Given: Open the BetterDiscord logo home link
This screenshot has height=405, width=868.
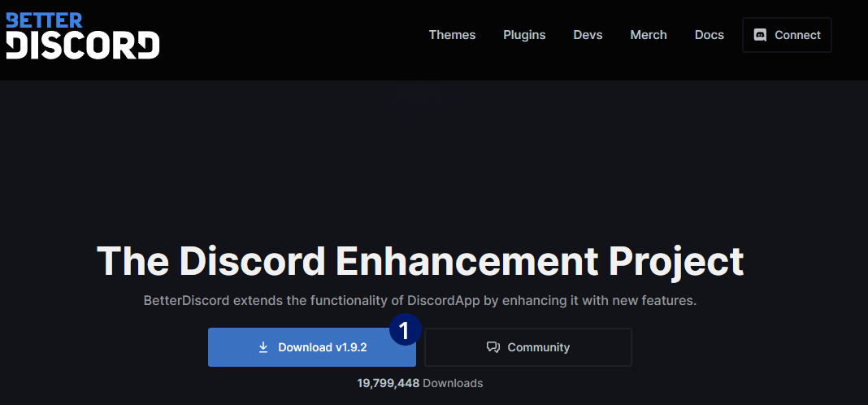Looking at the screenshot, I should click(x=82, y=36).
